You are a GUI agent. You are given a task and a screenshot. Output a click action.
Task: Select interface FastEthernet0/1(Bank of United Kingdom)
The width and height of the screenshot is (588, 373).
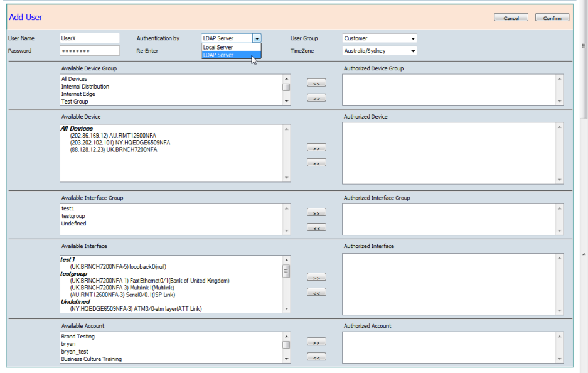pos(149,281)
